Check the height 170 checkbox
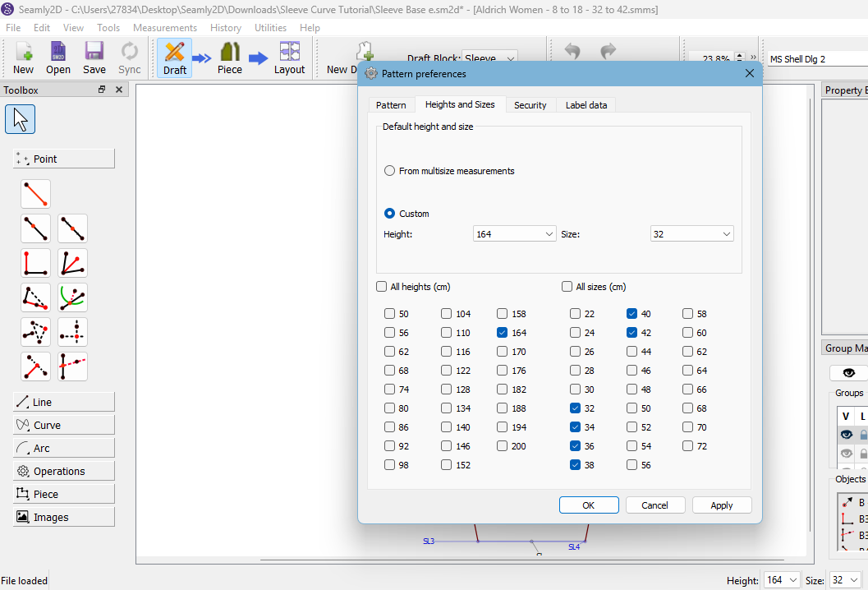868x590 pixels. pyautogui.click(x=502, y=351)
